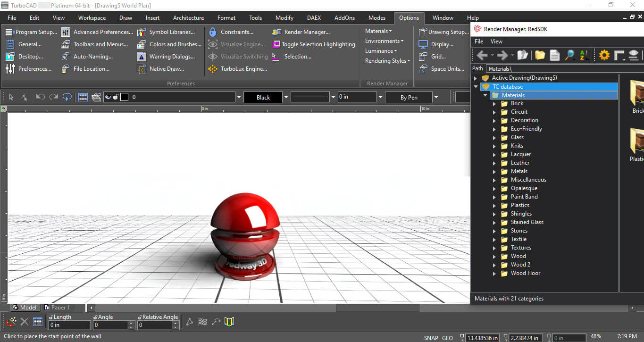Click the black layer color swatch
644x342 pixels.
tap(125, 97)
